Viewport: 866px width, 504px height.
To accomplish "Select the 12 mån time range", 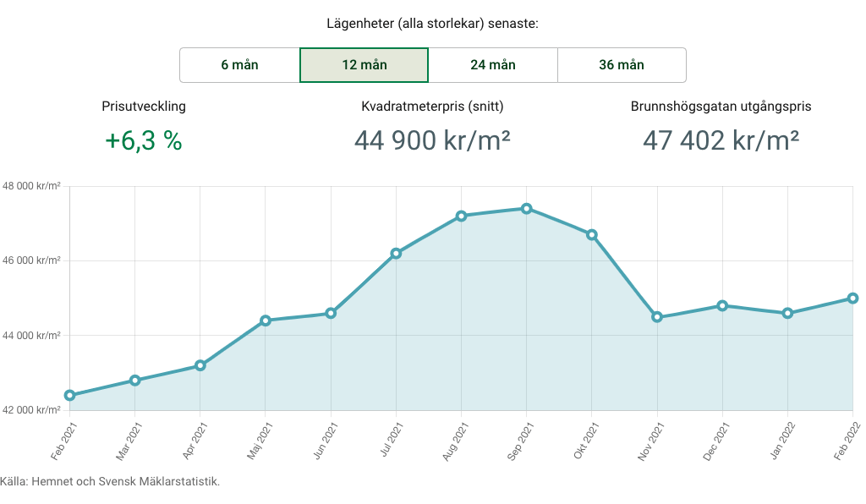I will 364,65.
